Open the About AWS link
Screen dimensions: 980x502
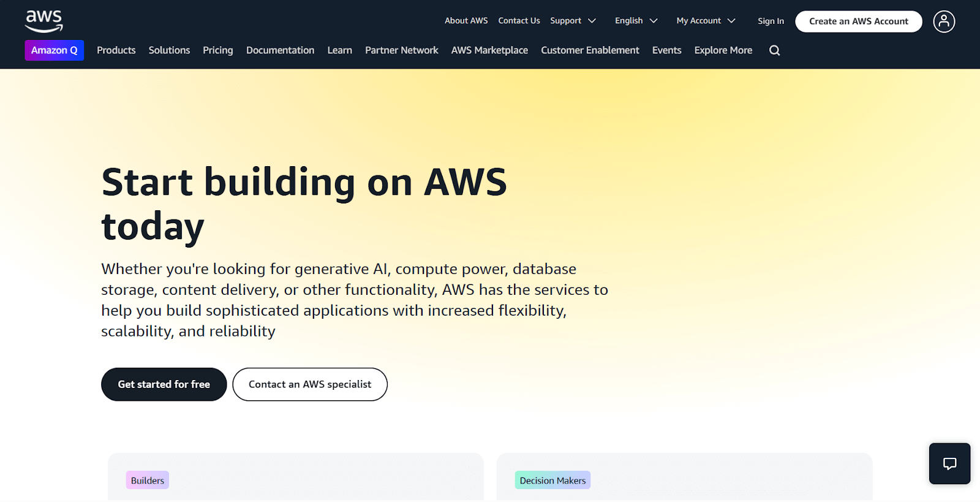click(x=466, y=21)
